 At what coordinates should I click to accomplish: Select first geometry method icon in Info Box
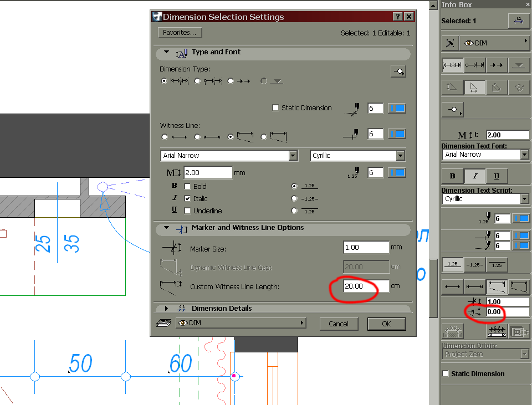(x=452, y=88)
